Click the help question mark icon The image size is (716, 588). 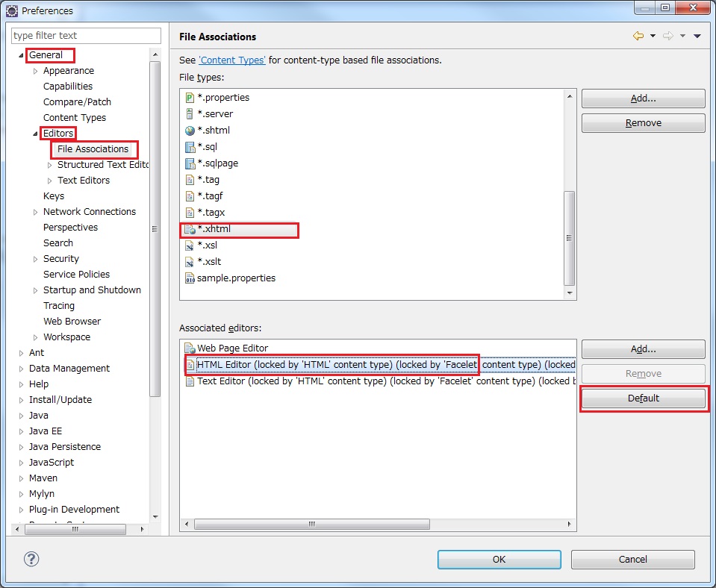31,559
